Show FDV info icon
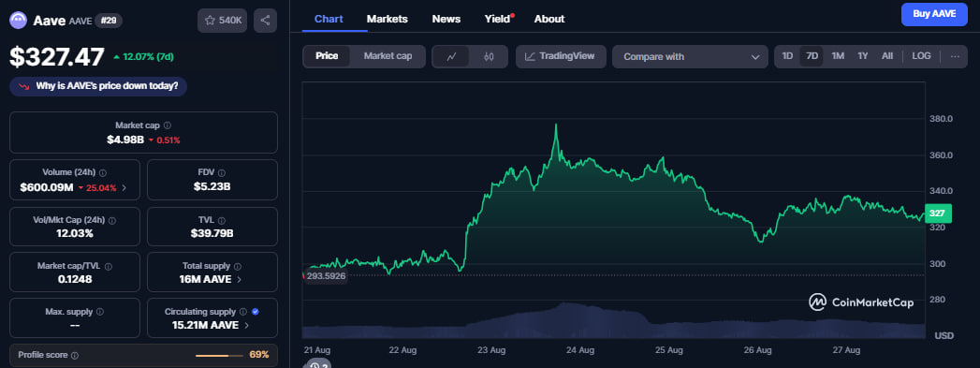The height and width of the screenshot is (368, 980). pyautogui.click(x=222, y=172)
